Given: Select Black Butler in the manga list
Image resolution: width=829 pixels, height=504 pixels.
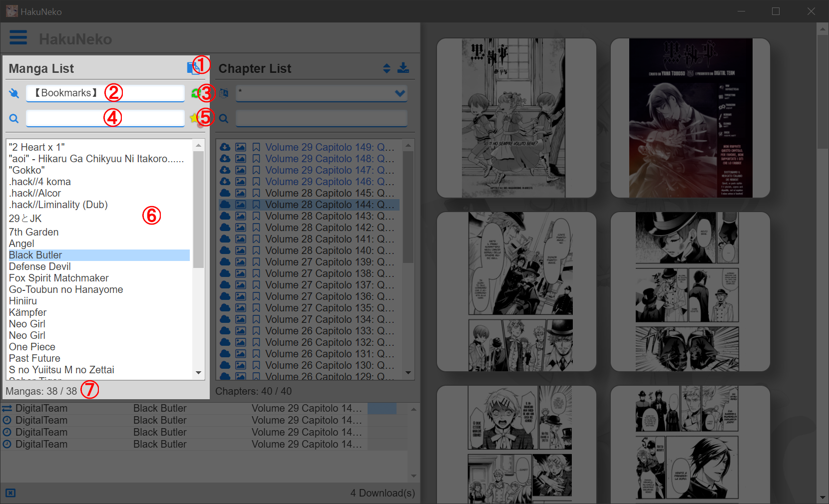Looking at the screenshot, I should click(x=99, y=255).
